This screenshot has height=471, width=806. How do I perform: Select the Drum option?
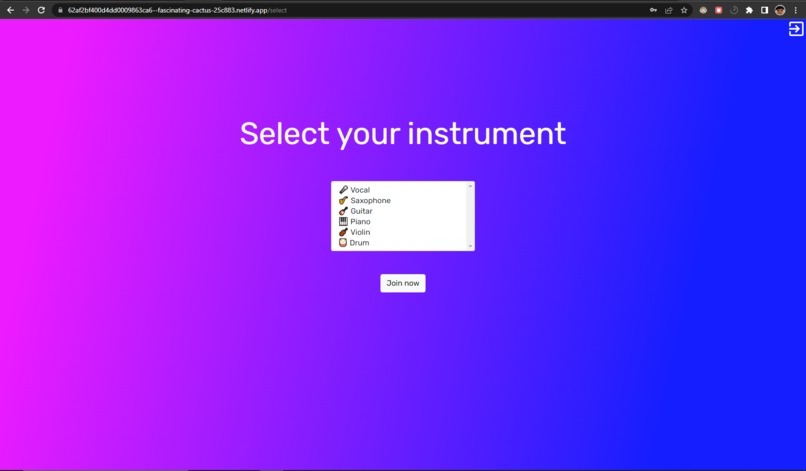click(400, 243)
